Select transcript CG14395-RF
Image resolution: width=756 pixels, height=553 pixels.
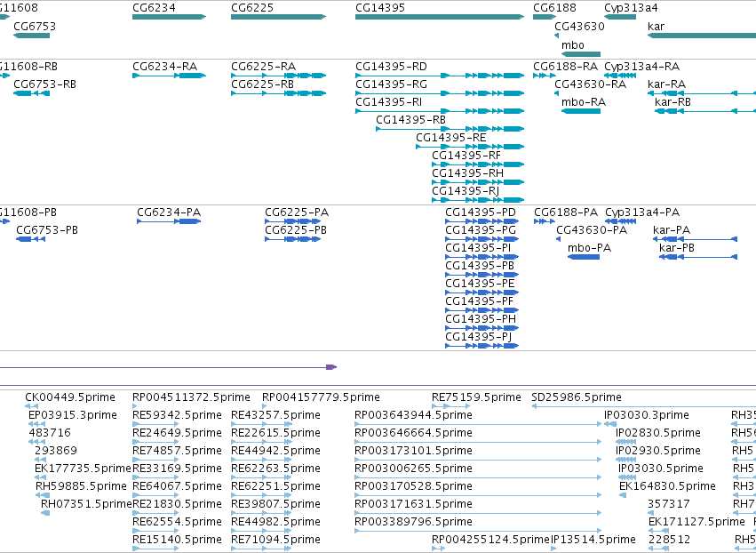466,156
